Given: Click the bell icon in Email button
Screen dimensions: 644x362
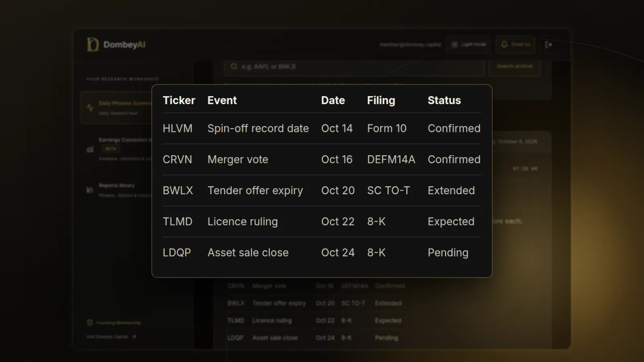Looking at the screenshot, I should point(504,44).
